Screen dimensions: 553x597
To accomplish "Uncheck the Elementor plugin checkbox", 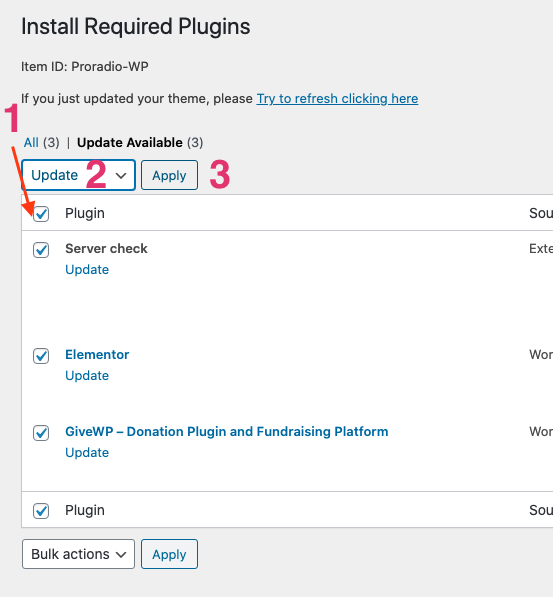I will click(41, 356).
